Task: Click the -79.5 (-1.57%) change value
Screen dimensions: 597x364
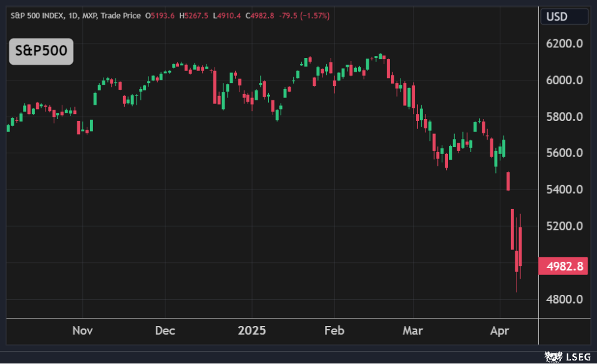Action: 306,16
